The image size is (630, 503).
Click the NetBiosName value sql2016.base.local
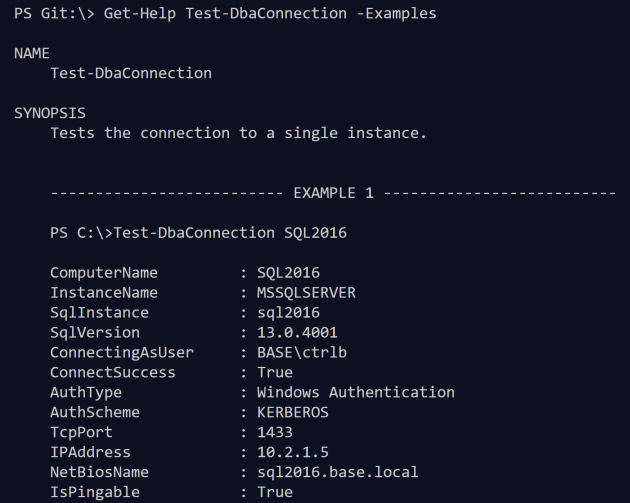point(337,473)
